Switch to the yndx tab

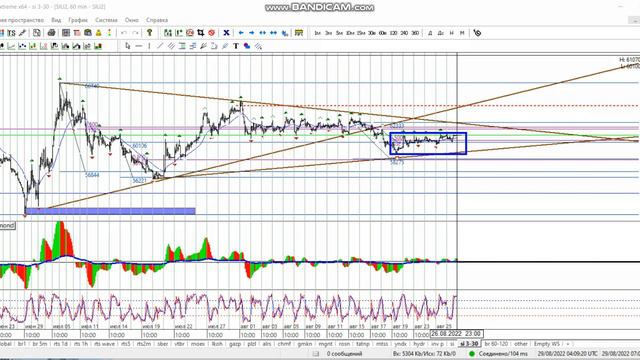pos(400,344)
